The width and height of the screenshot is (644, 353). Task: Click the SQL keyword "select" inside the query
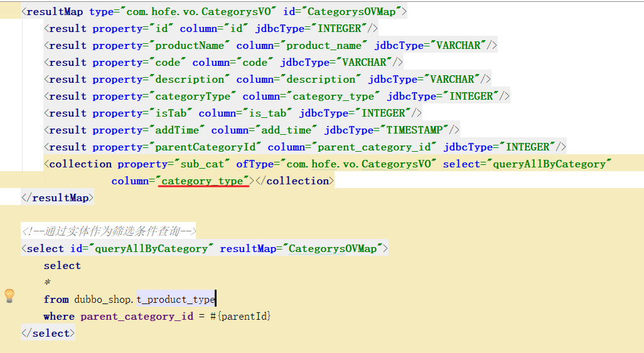[x=62, y=266]
